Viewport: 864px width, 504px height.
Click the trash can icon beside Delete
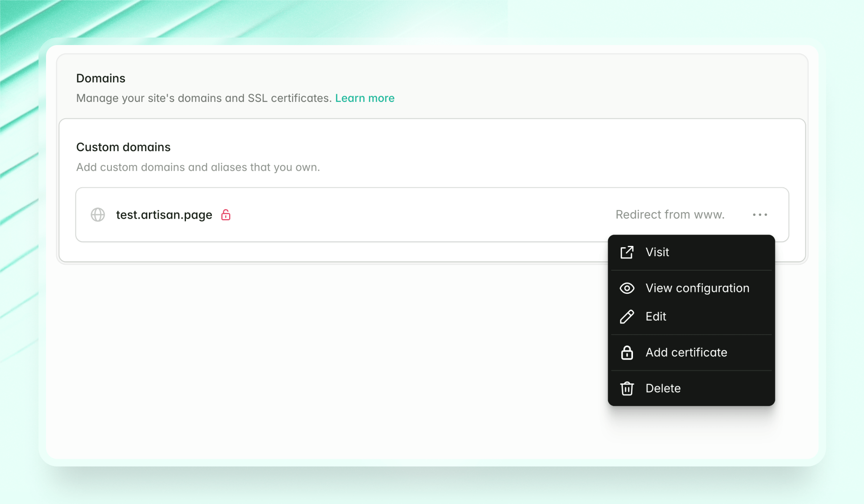pyautogui.click(x=627, y=389)
